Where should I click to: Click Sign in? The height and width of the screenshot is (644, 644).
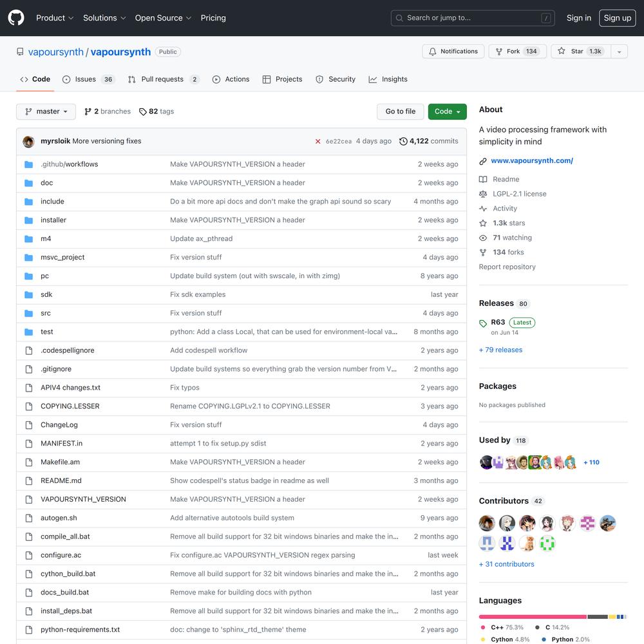(x=579, y=18)
